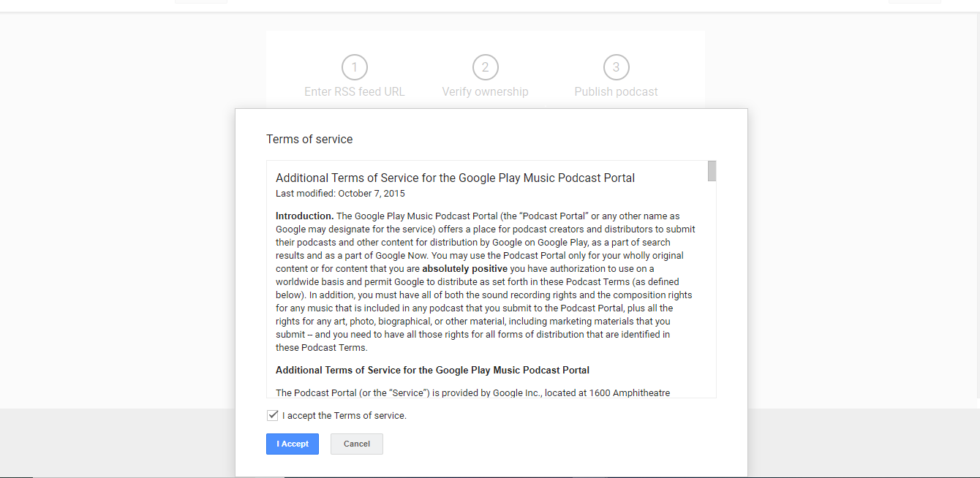
Task: Click the bold 'Introduction.' word
Action: [305, 216]
